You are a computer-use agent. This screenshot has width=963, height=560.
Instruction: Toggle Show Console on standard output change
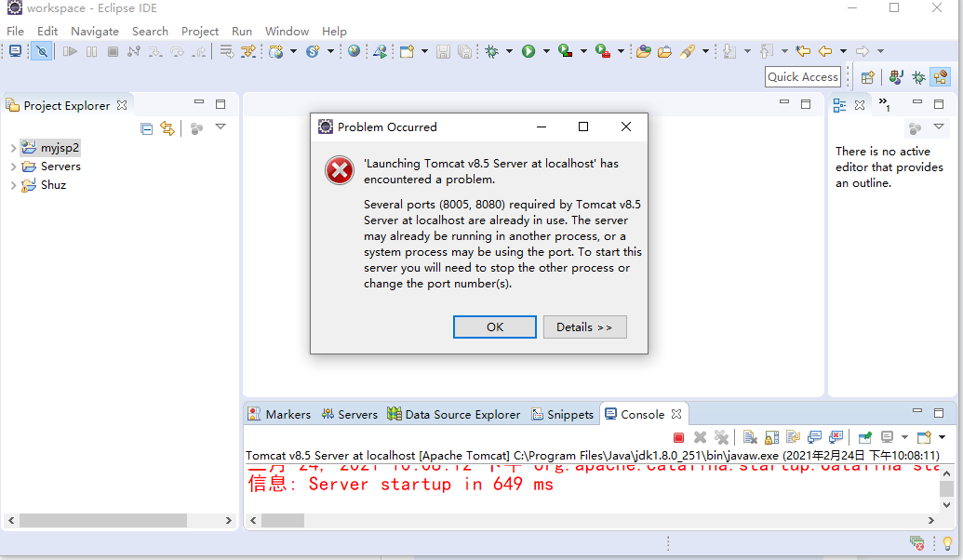tap(814, 437)
